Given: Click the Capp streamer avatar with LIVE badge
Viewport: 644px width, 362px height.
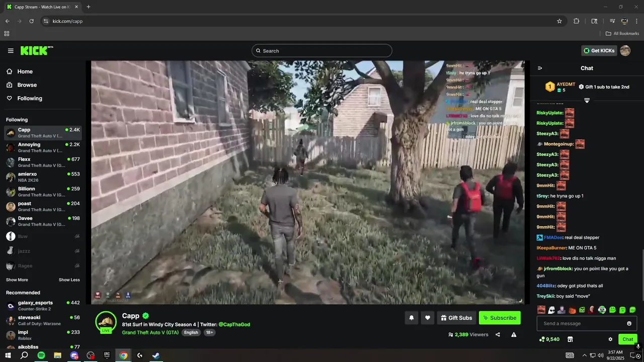Looking at the screenshot, I should point(106,322).
